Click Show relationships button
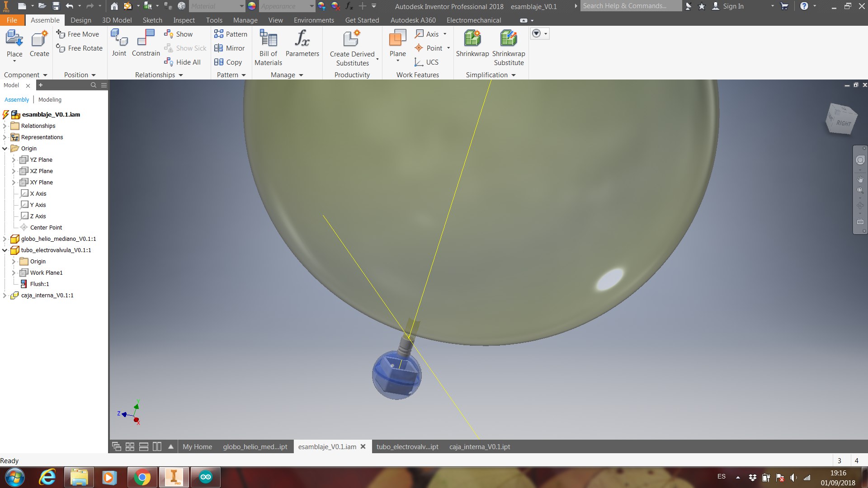 coord(179,34)
